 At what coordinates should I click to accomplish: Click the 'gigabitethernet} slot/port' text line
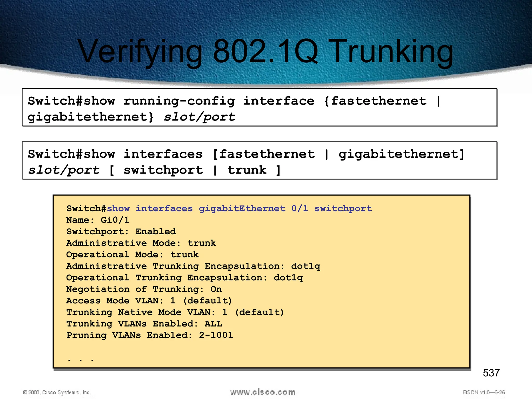(x=131, y=117)
